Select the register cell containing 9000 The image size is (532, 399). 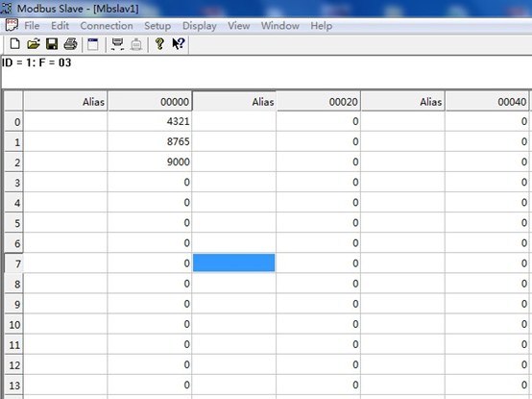click(x=150, y=162)
